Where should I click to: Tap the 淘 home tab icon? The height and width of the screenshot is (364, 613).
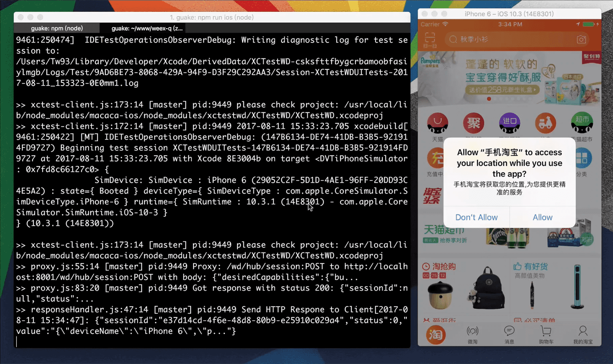coord(436,335)
